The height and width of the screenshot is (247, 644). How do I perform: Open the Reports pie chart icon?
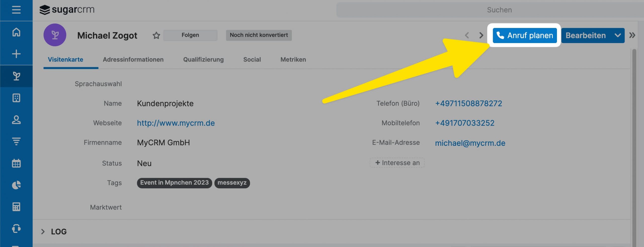pos(16,185)
